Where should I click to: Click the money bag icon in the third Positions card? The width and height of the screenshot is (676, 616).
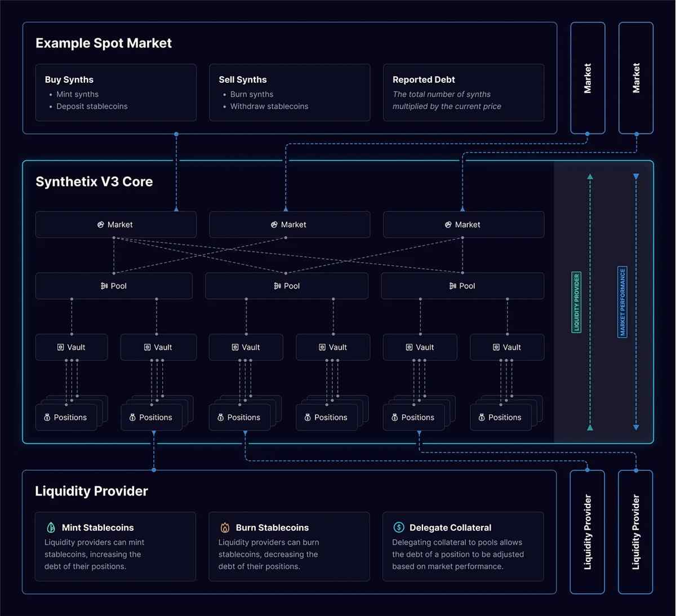[220, 417]
